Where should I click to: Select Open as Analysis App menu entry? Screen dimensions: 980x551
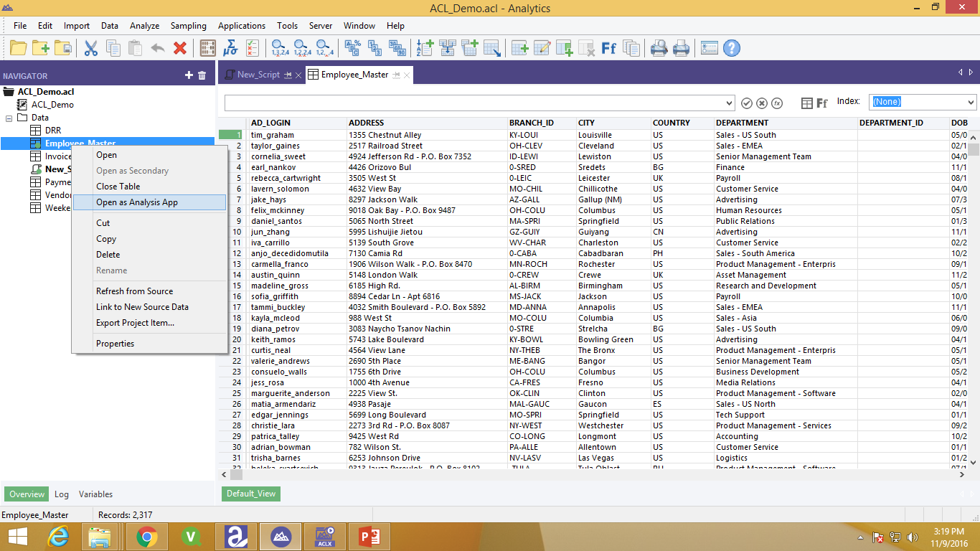(x=137, y=202)
